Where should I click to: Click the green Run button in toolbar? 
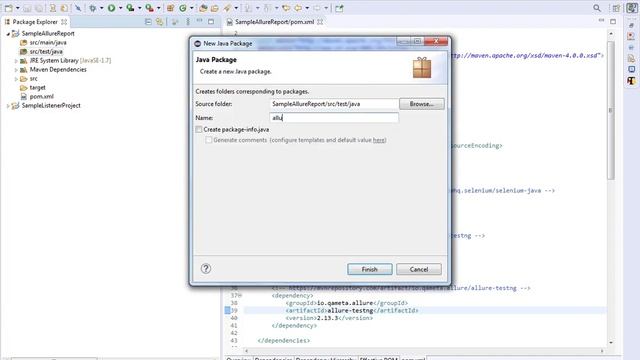[x=111, y=8]
